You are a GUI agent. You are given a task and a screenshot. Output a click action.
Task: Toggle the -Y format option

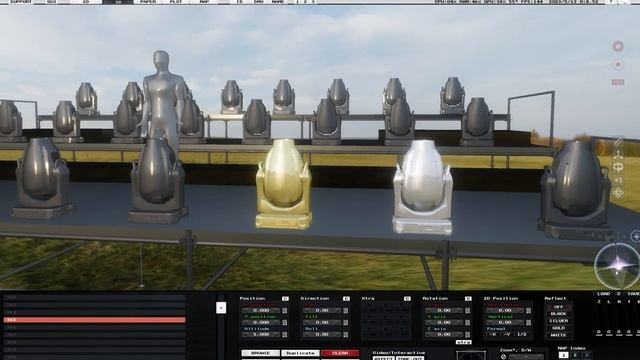tap(507, 334)
